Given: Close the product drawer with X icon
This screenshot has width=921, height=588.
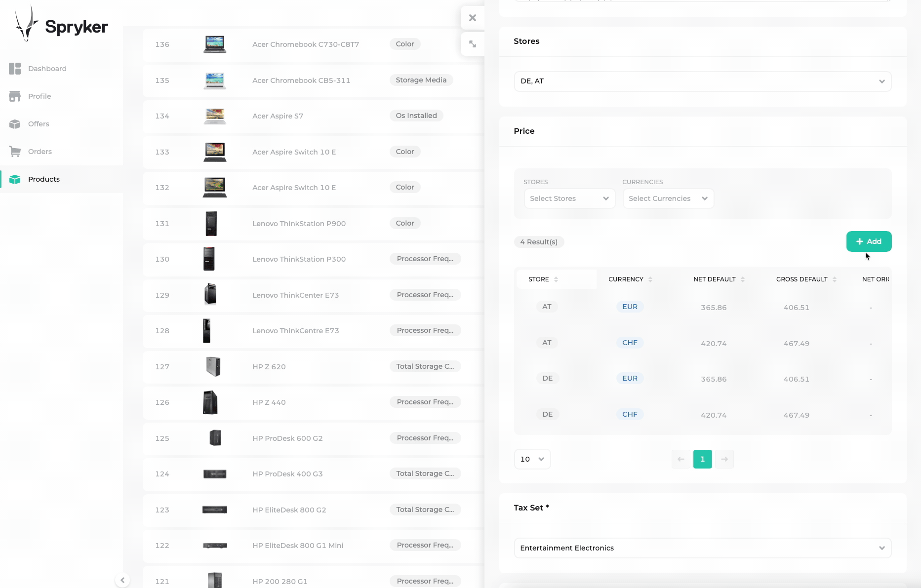Looking at the screenshot, I should point(473,18).
